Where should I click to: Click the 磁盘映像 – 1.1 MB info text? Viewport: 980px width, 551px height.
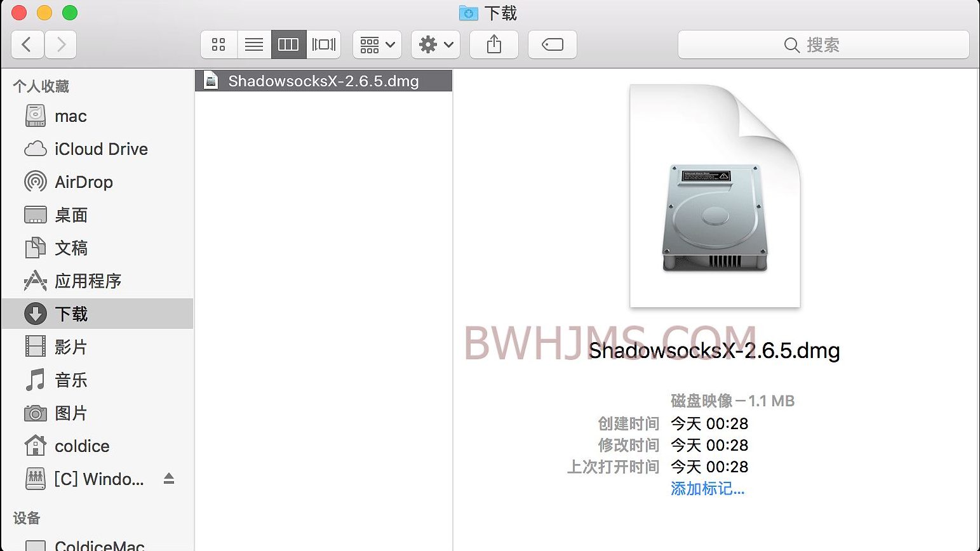coord(733,401)
